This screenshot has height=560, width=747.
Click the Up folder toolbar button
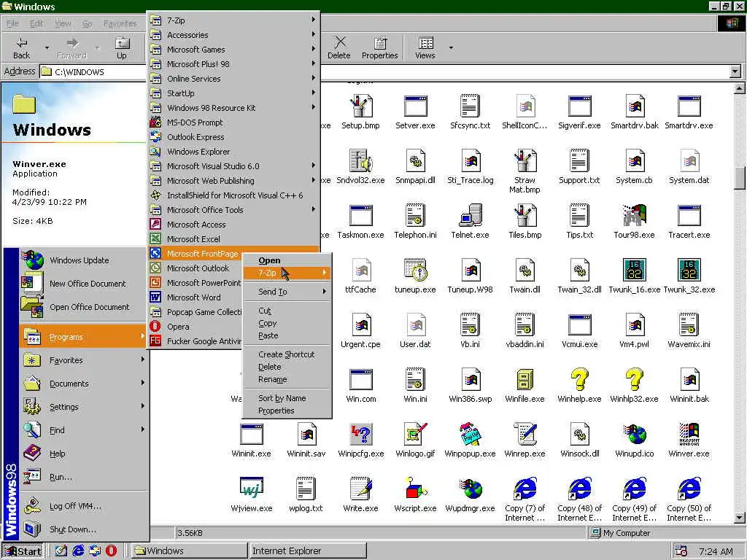coord(122,47)
